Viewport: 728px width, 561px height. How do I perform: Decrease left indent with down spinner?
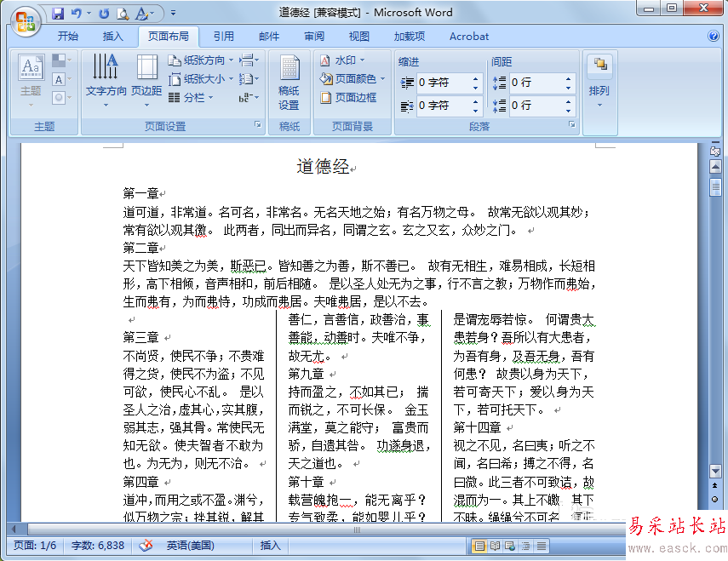tap(475, 87)
